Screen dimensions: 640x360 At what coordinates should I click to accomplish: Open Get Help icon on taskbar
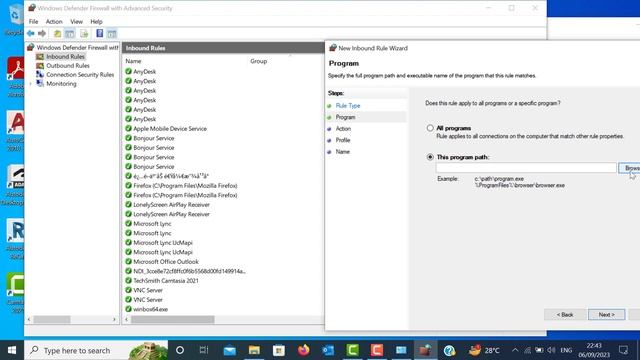point(449,350)
